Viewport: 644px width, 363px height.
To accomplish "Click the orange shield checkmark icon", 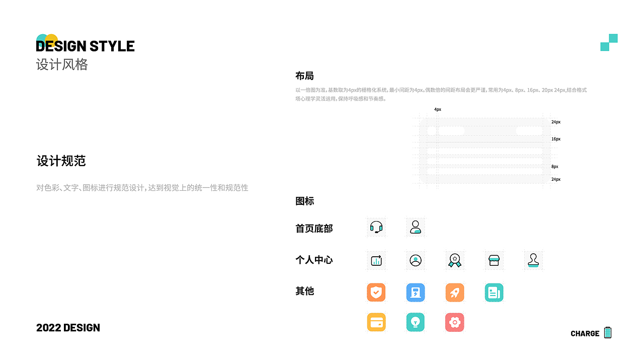I will [376, 293].
